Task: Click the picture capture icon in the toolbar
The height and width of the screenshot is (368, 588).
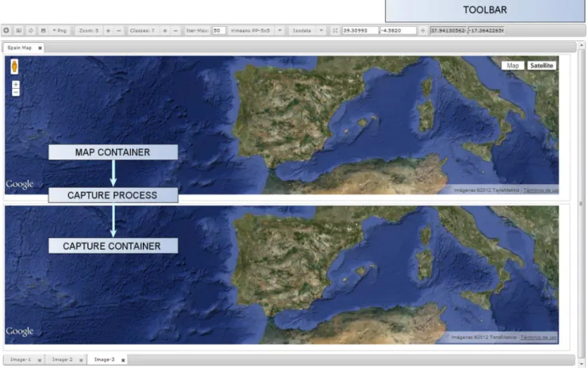Action: [x=19, y=30]
